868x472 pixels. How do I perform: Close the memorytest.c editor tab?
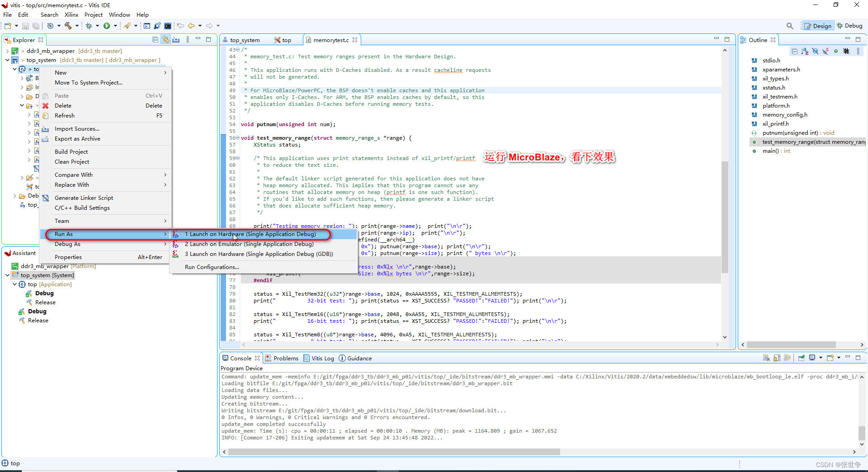(355, 40)
